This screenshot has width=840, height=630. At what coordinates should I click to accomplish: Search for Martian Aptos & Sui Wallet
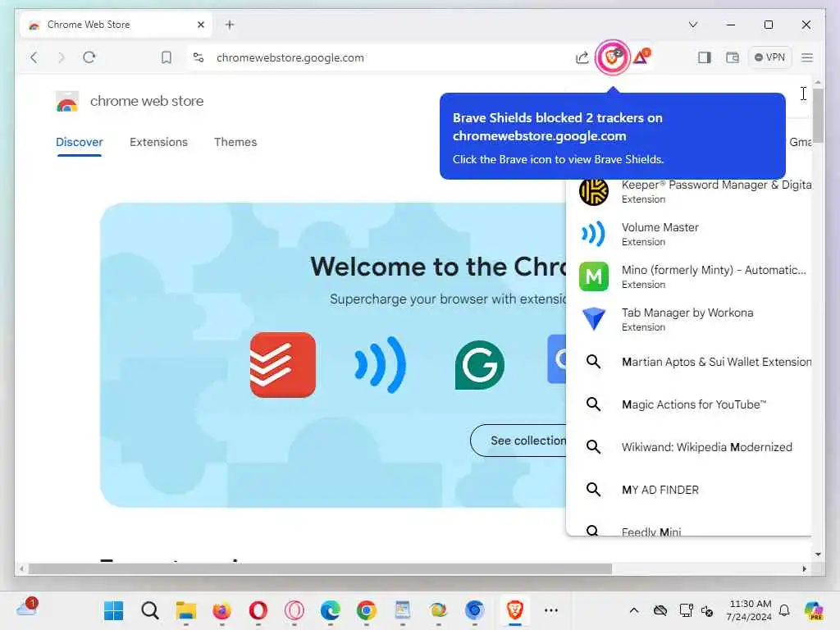pyautogui.click(x=689, y=362)
